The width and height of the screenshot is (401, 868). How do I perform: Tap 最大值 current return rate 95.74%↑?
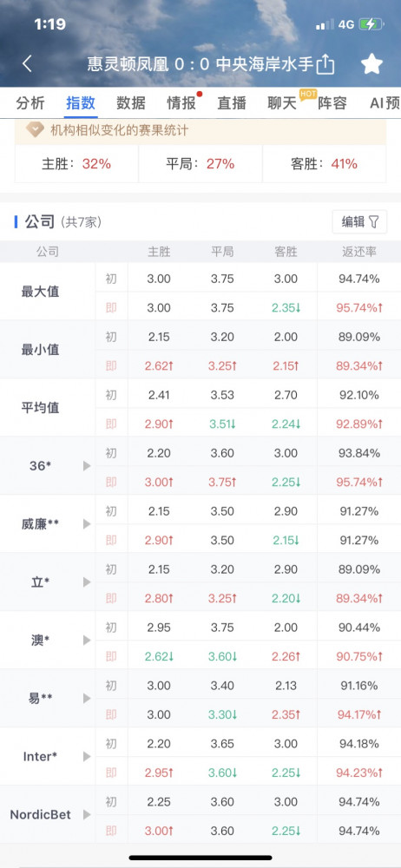[359, 308]
